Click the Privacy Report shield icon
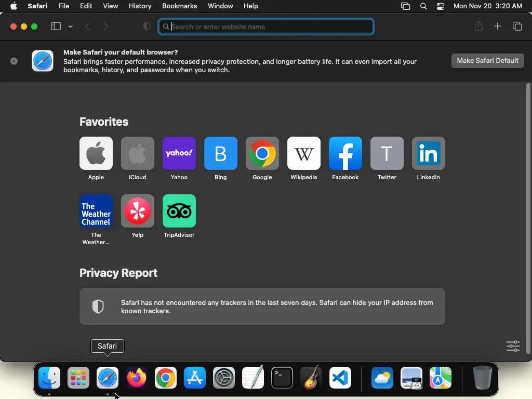 (98, 307)
